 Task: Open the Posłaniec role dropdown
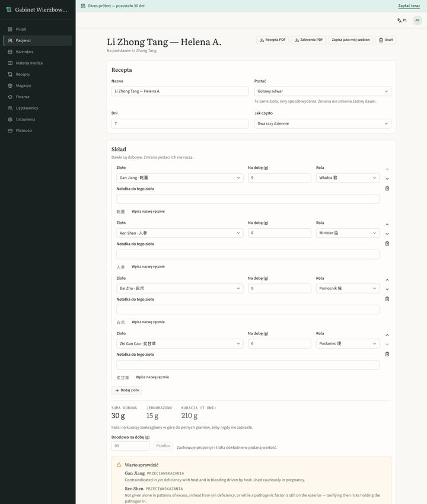[348, 343]
